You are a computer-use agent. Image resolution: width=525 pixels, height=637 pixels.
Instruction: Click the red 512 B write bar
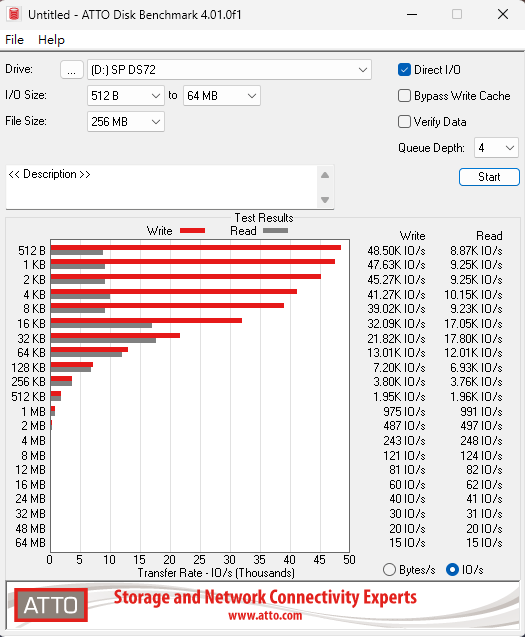(196, 247)
